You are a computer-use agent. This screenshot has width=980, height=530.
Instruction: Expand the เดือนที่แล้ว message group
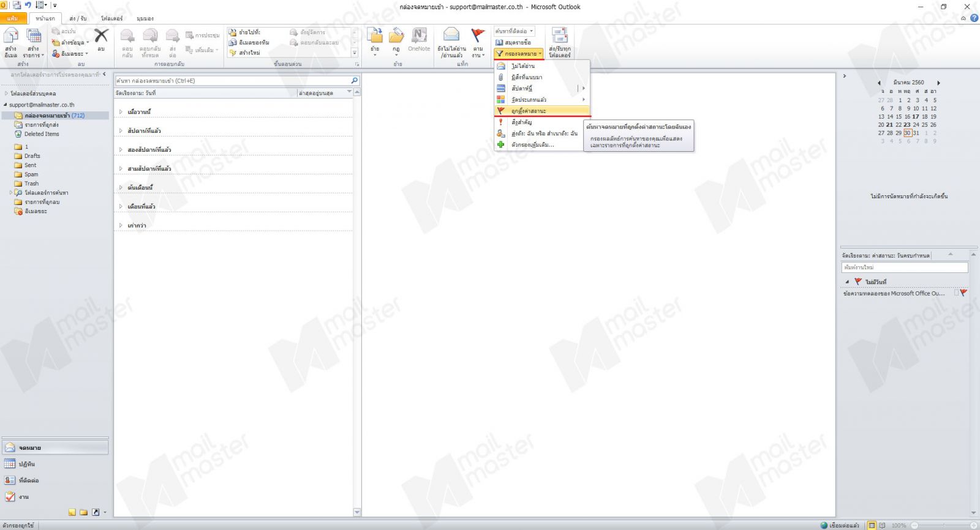[121, 207]
